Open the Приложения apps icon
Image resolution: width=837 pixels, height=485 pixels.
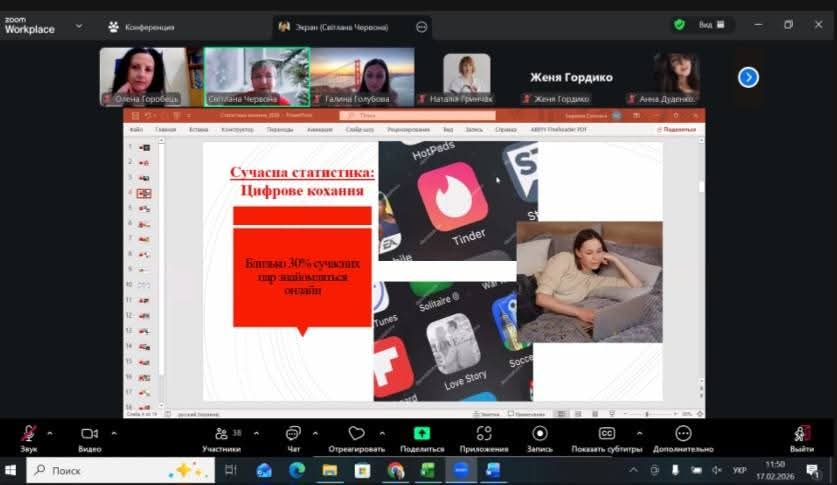tap(484, 434)
